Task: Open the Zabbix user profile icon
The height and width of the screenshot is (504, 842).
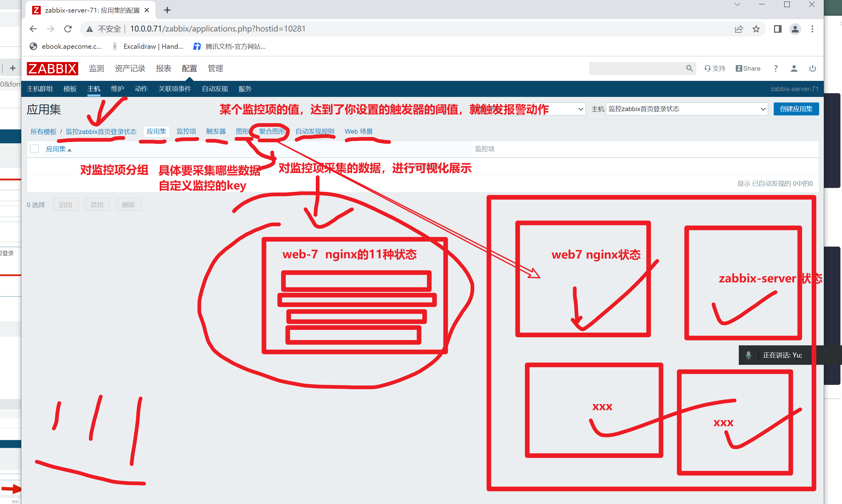Action: click(x=794, y=69)
